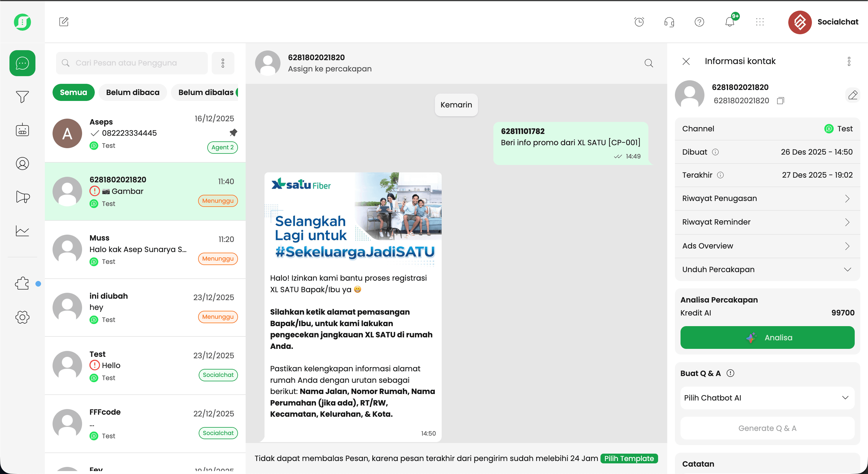
Task: Close the Informasi kontak panel
Action: click(x=686, y=61)
